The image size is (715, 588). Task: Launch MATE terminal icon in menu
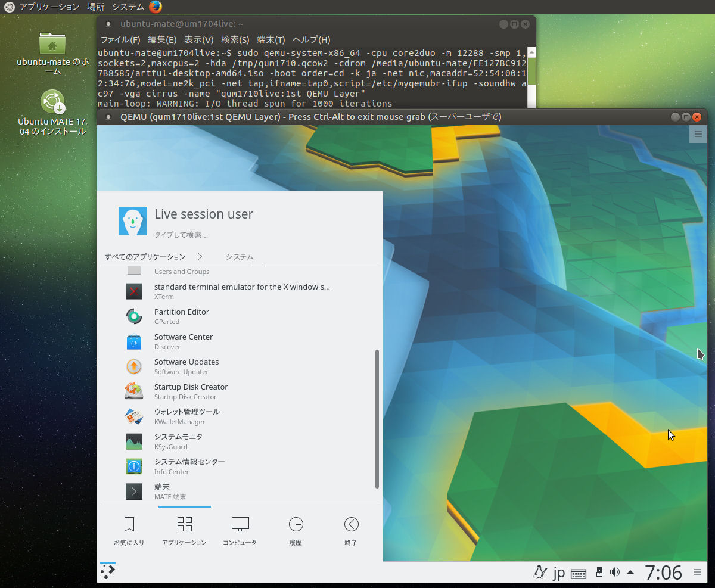click(x=134, y=491)
